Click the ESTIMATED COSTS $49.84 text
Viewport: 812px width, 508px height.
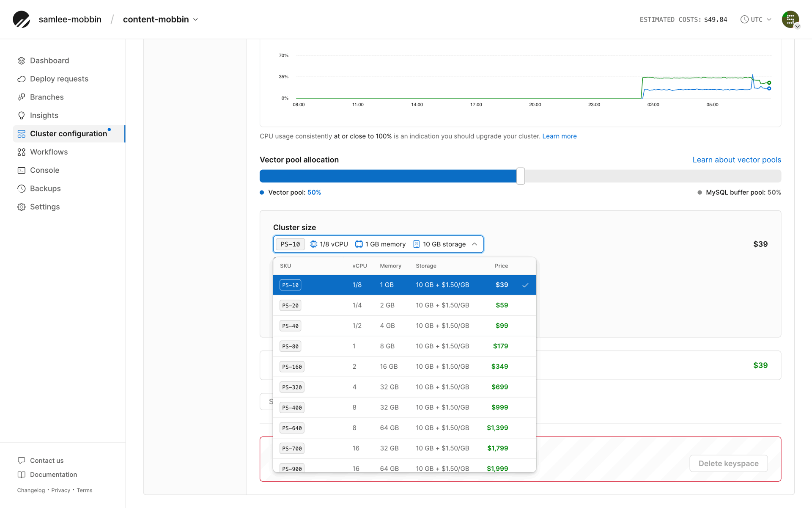[x=683, y=19]
